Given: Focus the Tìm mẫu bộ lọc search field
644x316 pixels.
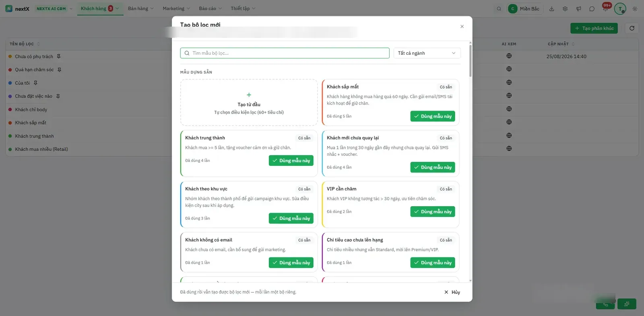Looking at the screenshot, I should click(x=285, y=53).
